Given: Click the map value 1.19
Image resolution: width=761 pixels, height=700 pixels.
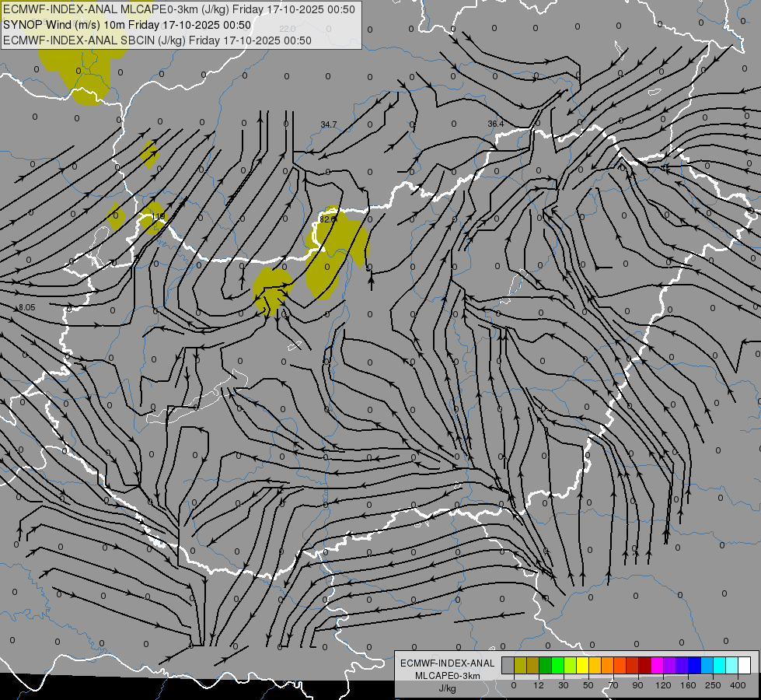Looking at the screenshot, I should point(159,216).
